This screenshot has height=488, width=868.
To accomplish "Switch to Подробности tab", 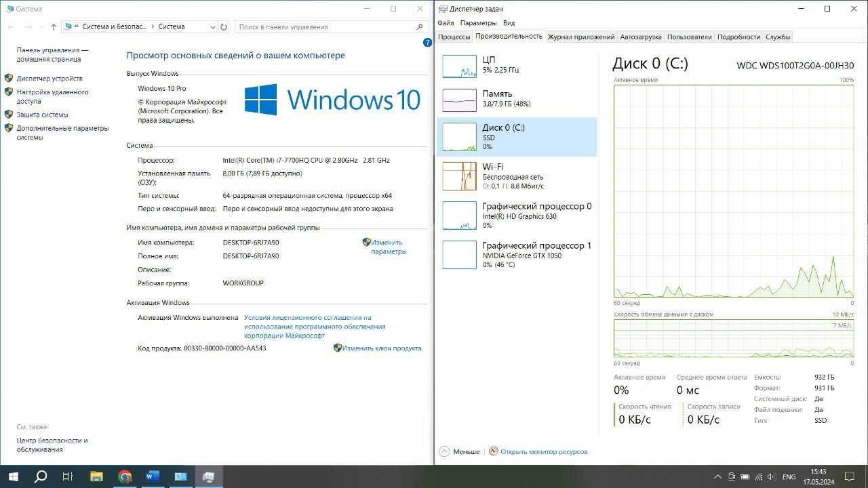I will [738, 37].
